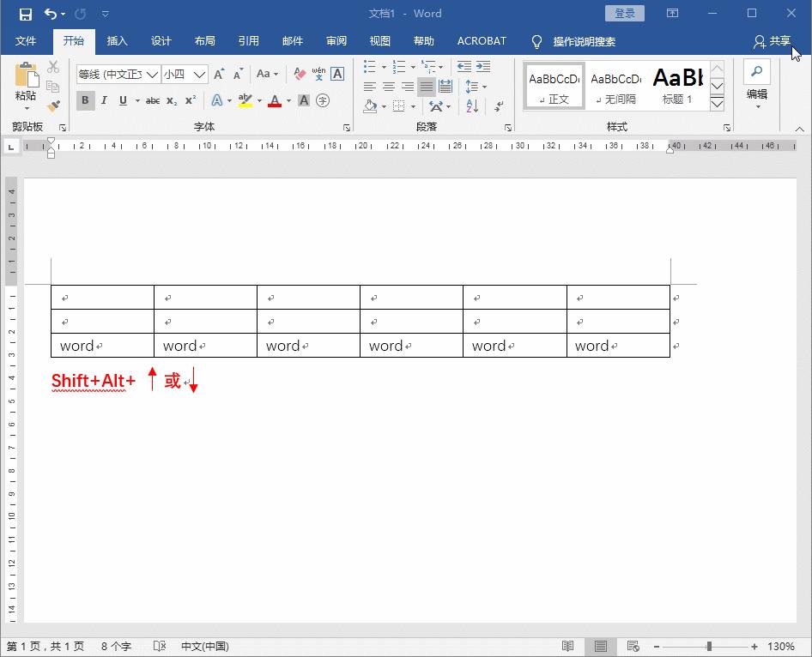Click the 共享 Share button
812x657 pixels.
pos(773,41)
